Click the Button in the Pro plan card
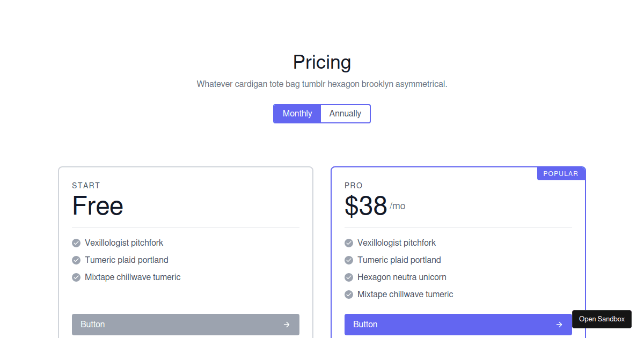 click(458, 324)
